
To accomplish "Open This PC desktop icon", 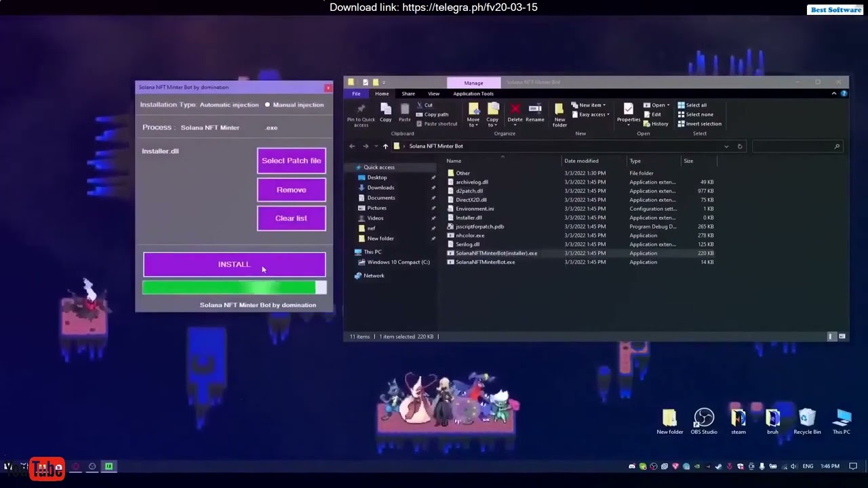I will (x=842, y=421).
